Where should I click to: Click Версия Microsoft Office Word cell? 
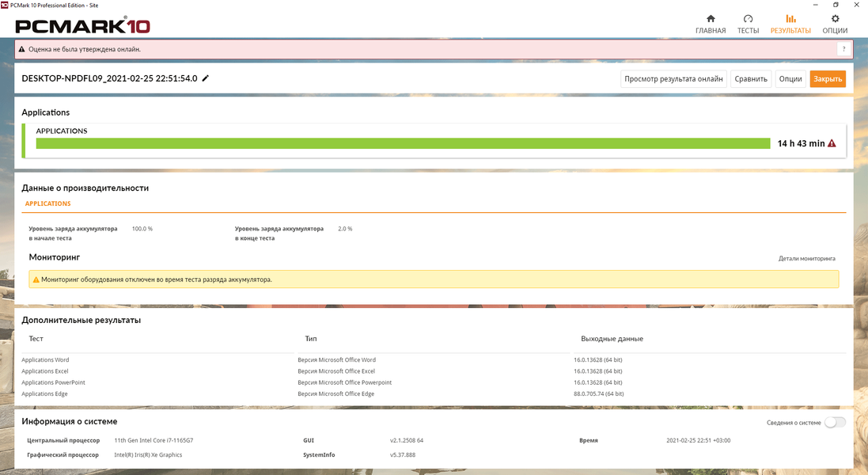tap(336, 360)
